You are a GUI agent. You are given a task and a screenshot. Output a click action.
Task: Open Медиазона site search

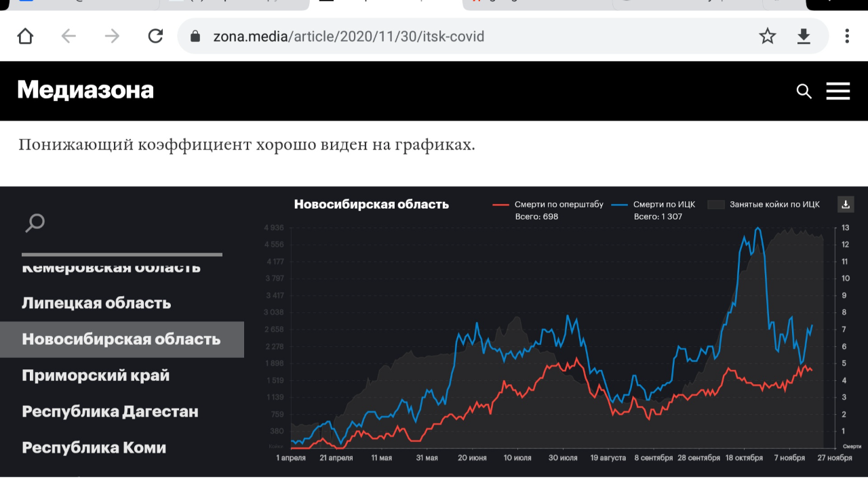pos(804,91)
